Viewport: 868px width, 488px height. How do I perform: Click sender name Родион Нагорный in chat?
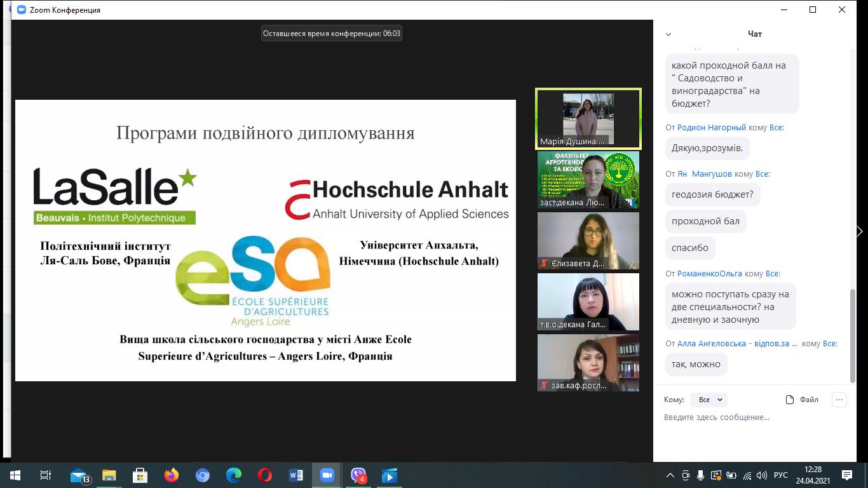click(x=712, y=128)
